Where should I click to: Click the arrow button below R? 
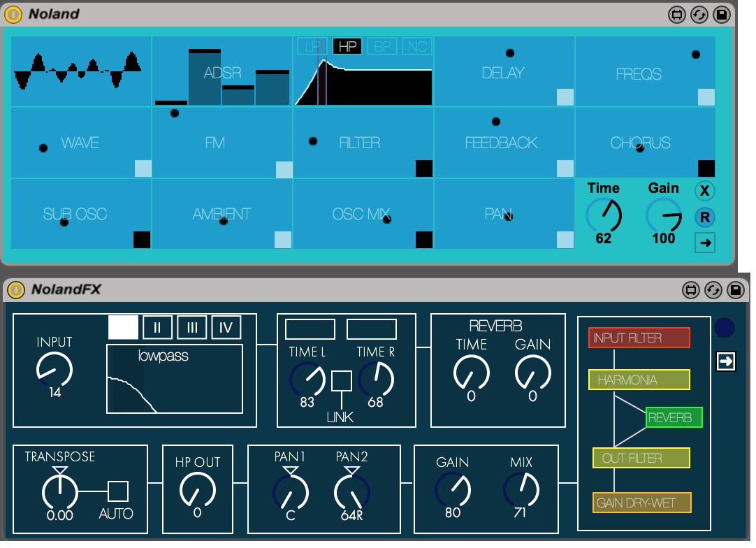click(704, 243)
